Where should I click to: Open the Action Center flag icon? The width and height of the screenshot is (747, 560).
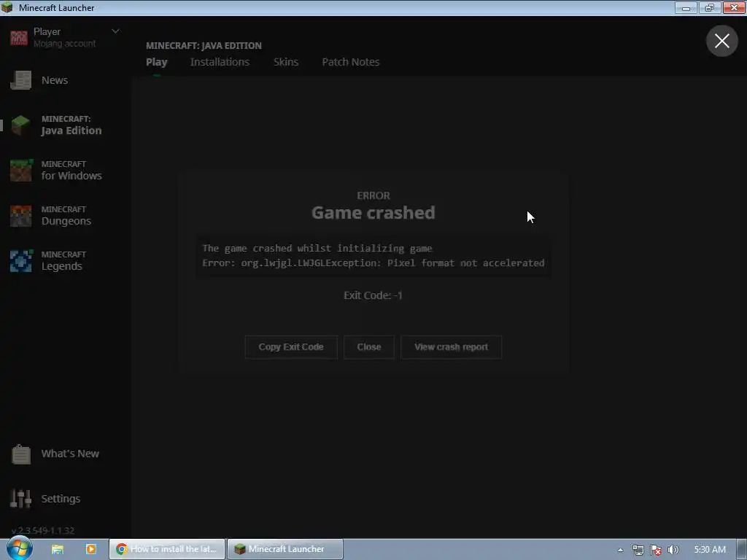[x=656, y=550]
